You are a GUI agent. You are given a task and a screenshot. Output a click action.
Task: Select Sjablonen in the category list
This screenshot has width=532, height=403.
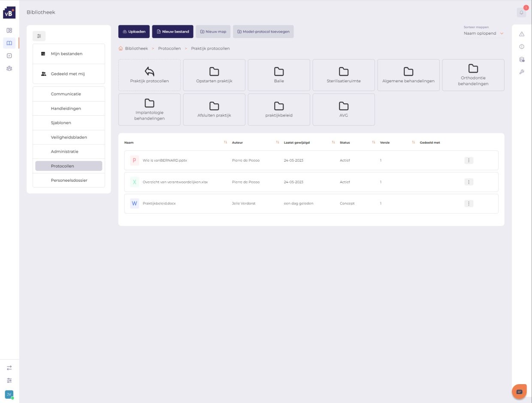coord(61,123)
